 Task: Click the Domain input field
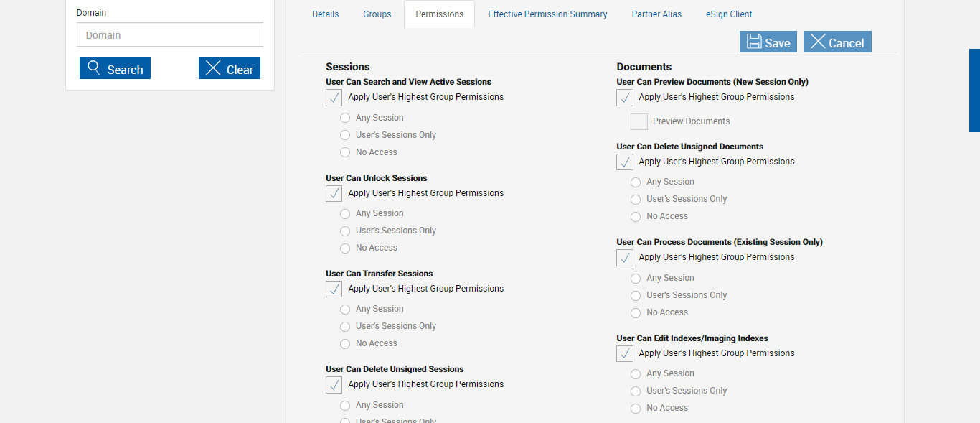(169, 34)
